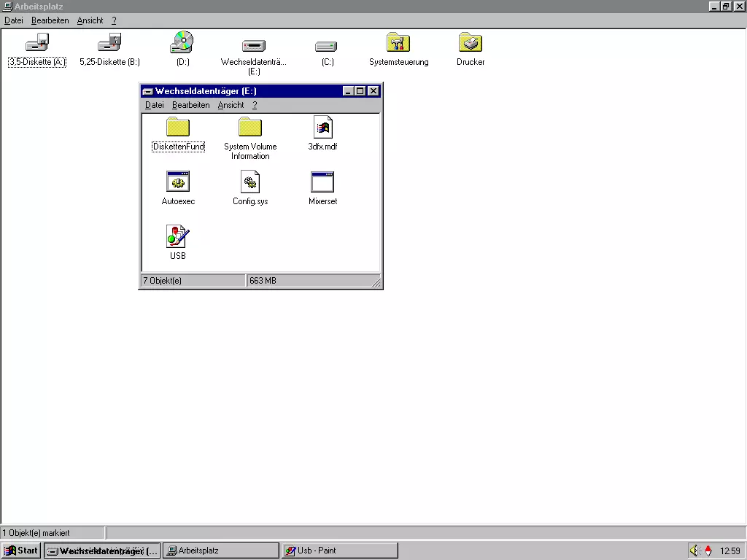
Task: Open the ? help menu in Arbeitsplatz
Action: pos(114,20)
